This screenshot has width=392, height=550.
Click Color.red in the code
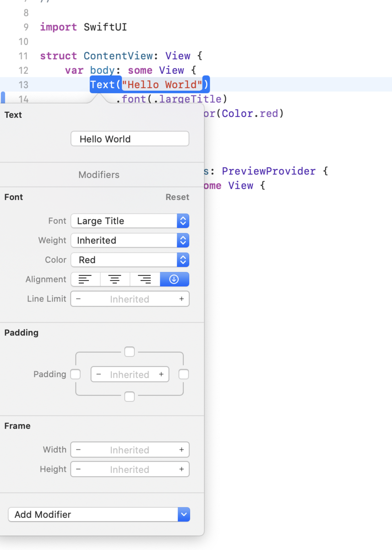point(250,113)
